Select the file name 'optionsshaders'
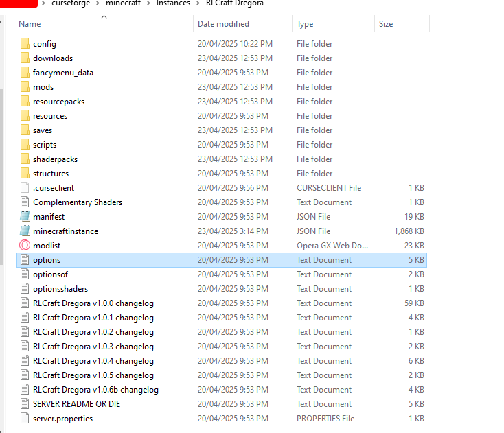 (60, 289)
